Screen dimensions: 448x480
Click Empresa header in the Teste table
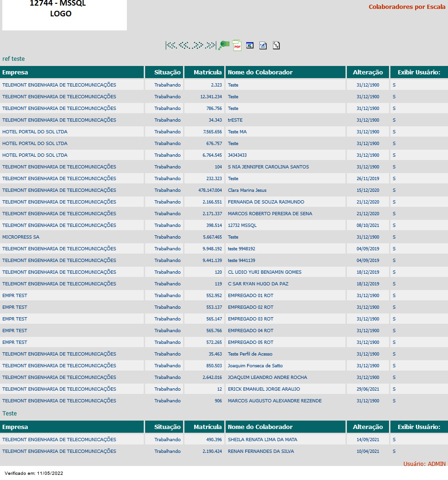tap(15, 427)
